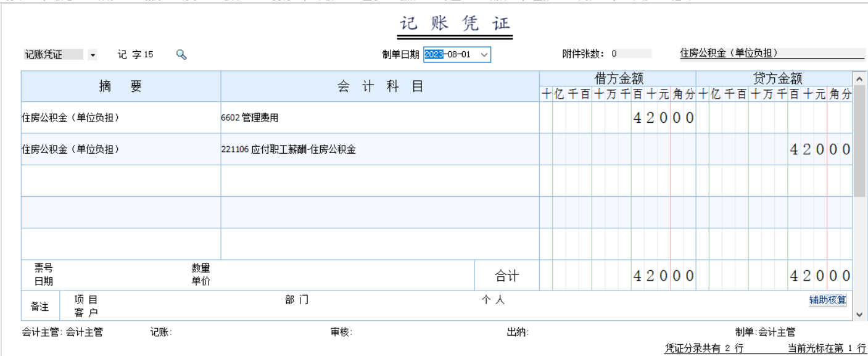Click the 摘要 column header
Image resolution: width=868 pixels, height=356 pixels.
[x=121, y=86]
